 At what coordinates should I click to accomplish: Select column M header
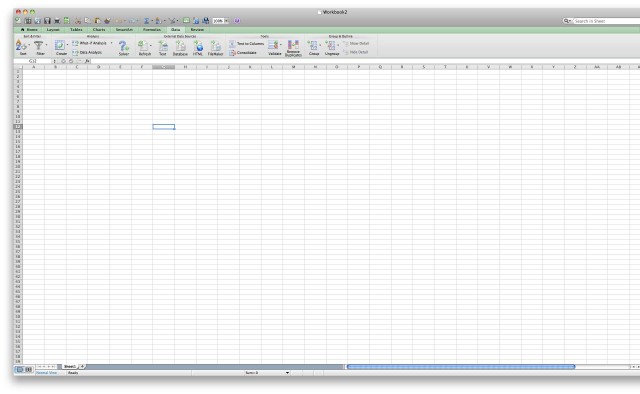pos(293,67)
